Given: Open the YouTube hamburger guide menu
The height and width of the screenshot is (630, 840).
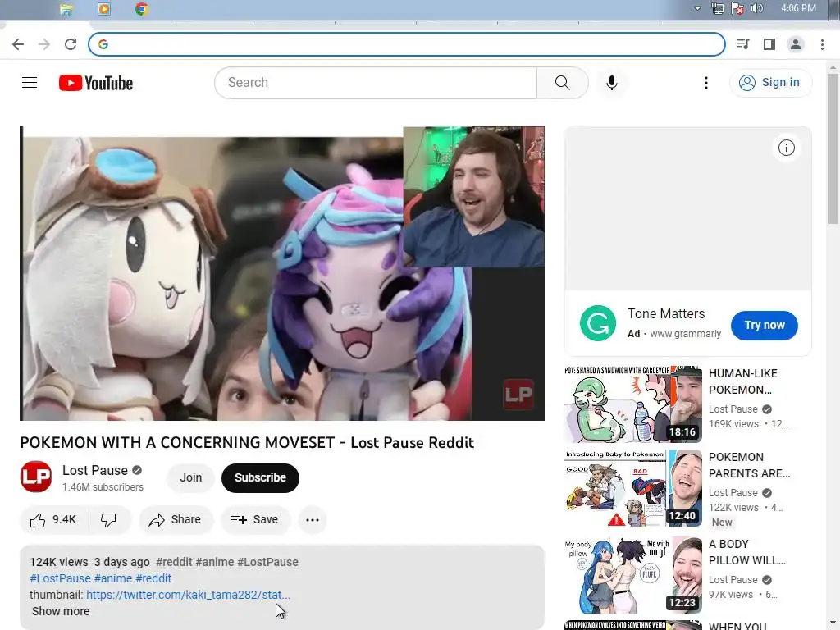Looking at the screenshot, I should 30,83.
